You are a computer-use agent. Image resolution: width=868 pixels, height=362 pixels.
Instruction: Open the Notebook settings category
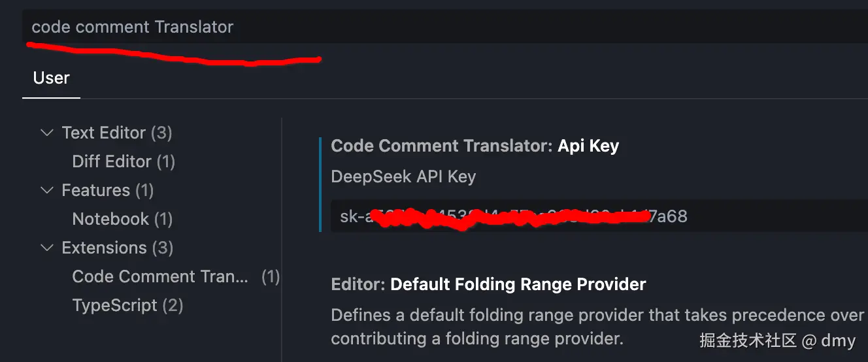point(110,219)
